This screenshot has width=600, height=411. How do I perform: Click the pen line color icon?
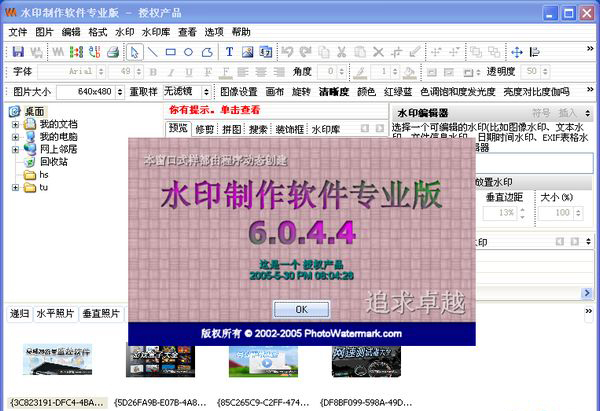point(360,72)
